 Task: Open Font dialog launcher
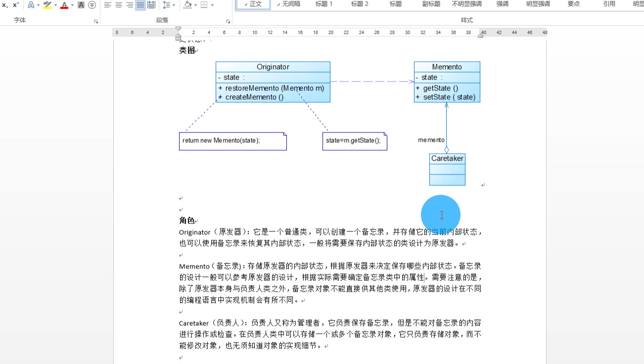pos(96,22)
